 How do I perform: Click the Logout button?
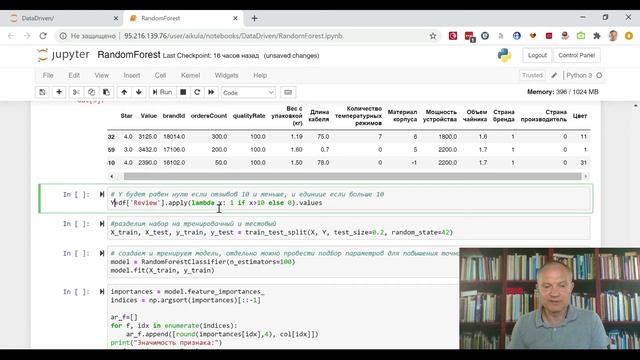coord(537,55)
